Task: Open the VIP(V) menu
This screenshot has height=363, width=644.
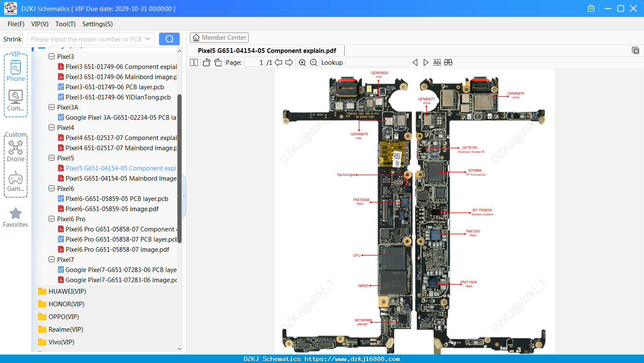Action: (x=40, y=24)
